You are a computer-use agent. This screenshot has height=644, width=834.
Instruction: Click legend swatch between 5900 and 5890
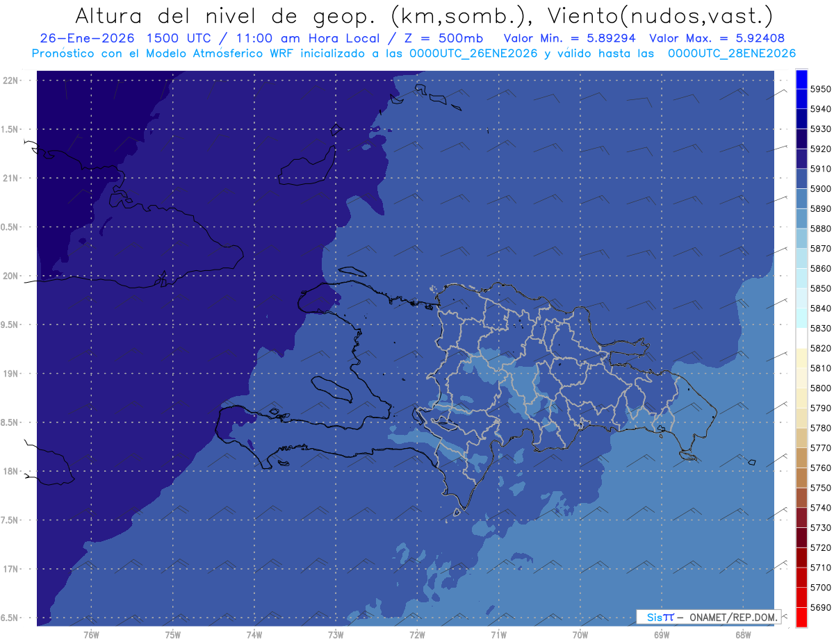pyautogui.click(x=801, y=198)
